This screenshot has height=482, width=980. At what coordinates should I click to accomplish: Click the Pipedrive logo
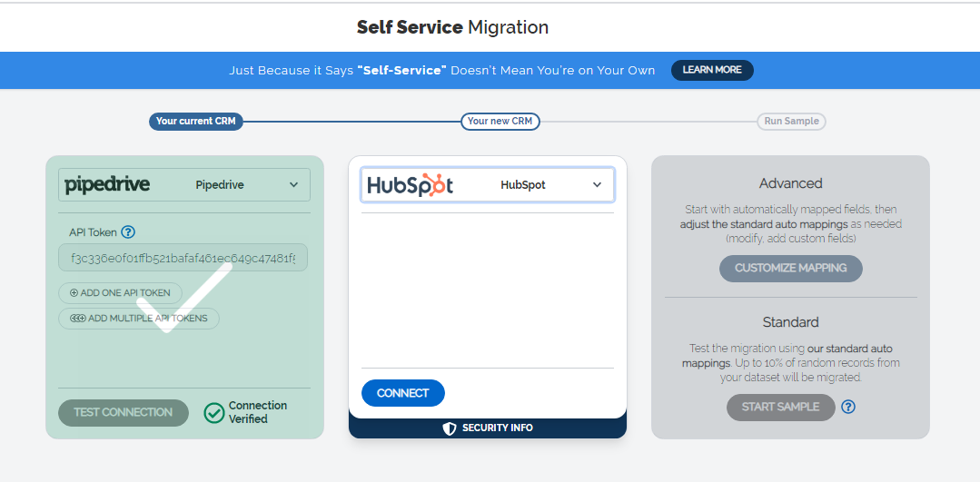(107, 185)
